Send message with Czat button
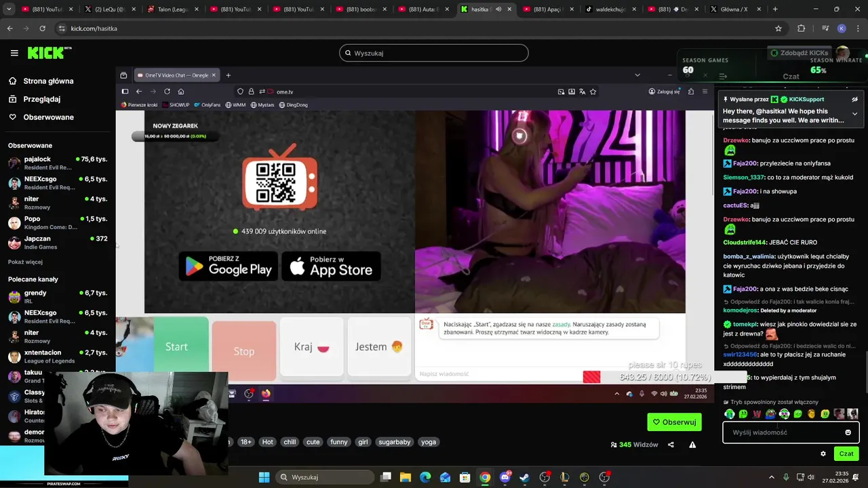The image size is (868, 488). click(x=846, y=454)
